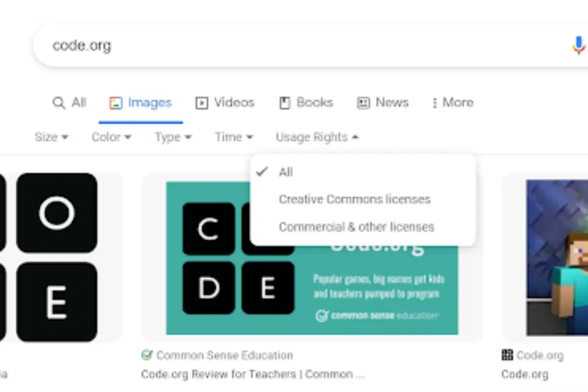Click in the code.org search field
Screen dimensions: 588x392
[x=300, y=45]
